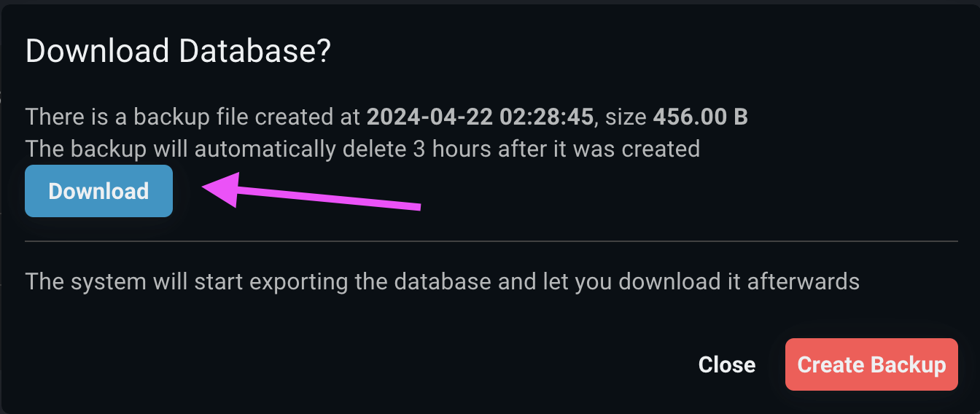Close the Download Database dialog
The height and width of the screenshot is (414, 980).
726,364
